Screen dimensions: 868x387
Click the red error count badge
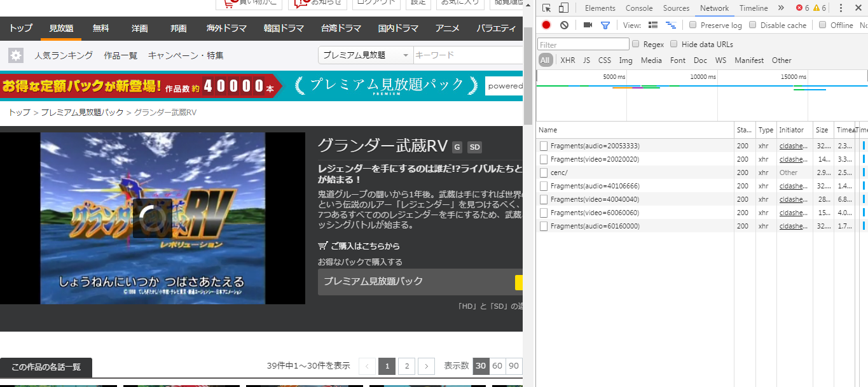pos(803,8)
